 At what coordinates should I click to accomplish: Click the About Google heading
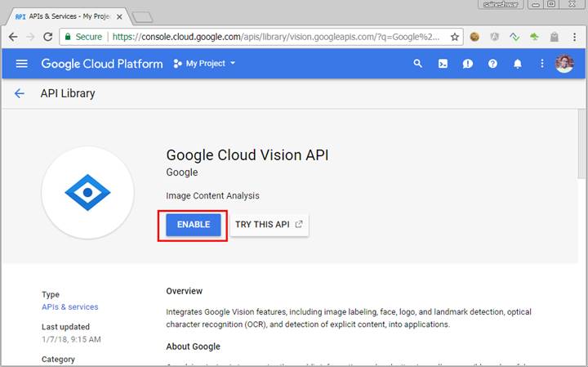pos(193,347)
